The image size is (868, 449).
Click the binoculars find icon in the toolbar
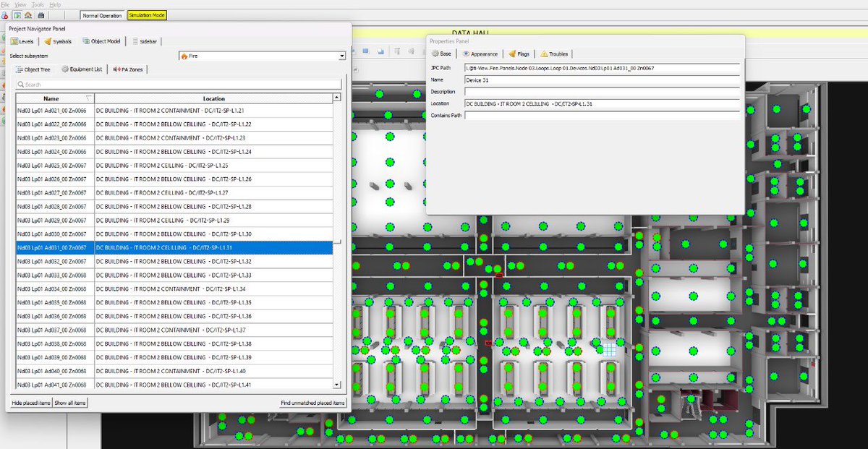click(x=41, y=14)
